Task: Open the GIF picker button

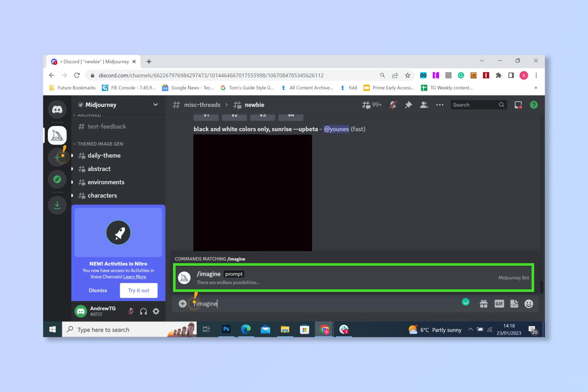Action: [499, 304]
